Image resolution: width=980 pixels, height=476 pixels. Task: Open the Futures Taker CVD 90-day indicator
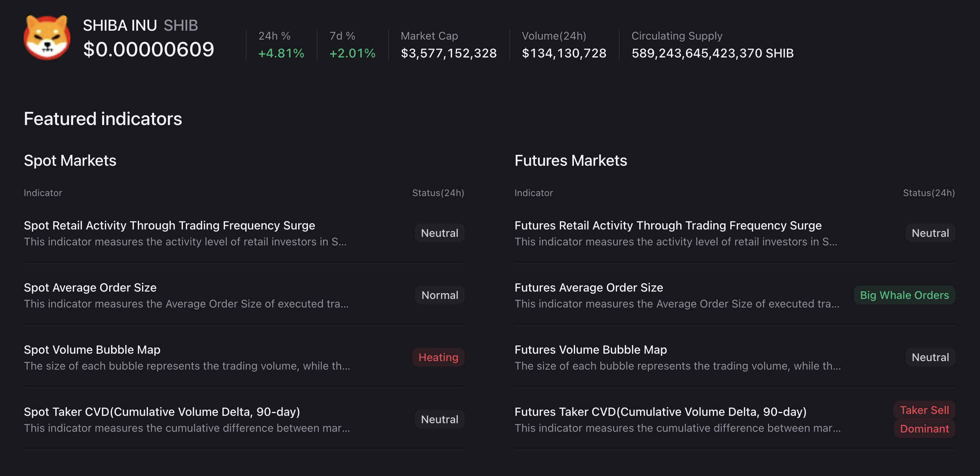[x=660, y=412]
